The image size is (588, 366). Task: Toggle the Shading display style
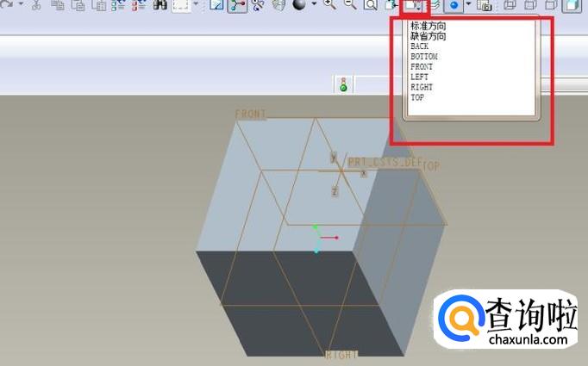coord(572,6)
